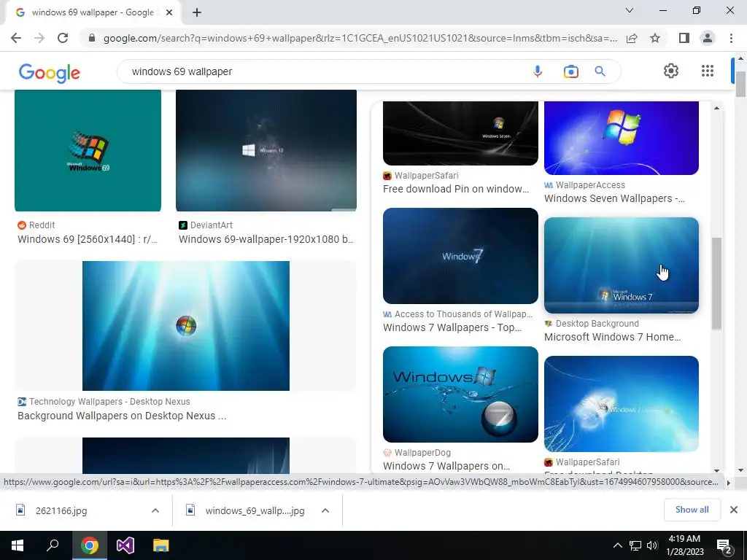Select the windows 69 wallpaper tab
This screenshot has height=560, width=747.
click(x=93, y=12)
